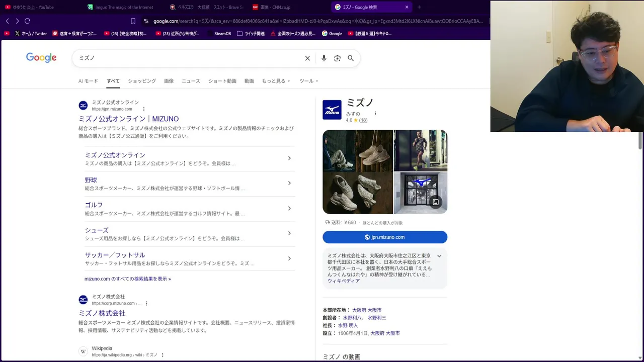Switch to AI モード

pos(88,81)
